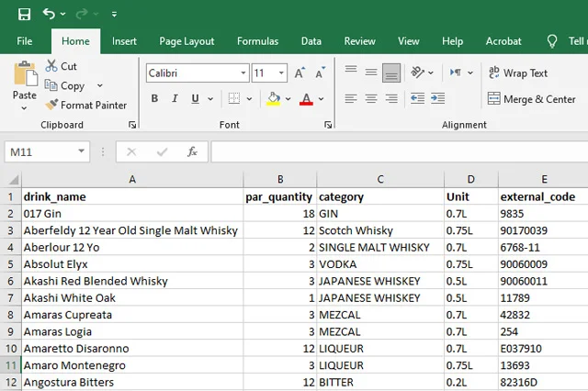The height and width of the screenshot is (391, 588).
Task: Open the File tab
Action: click(25, 41)
